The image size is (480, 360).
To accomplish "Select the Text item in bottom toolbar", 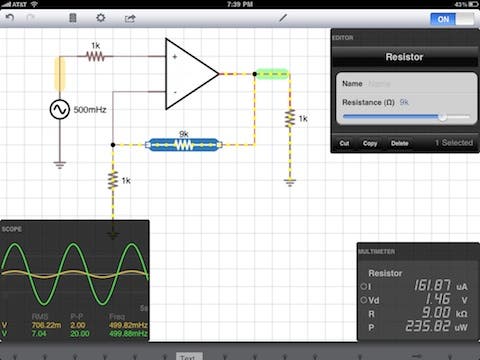I will click(189, 357).
